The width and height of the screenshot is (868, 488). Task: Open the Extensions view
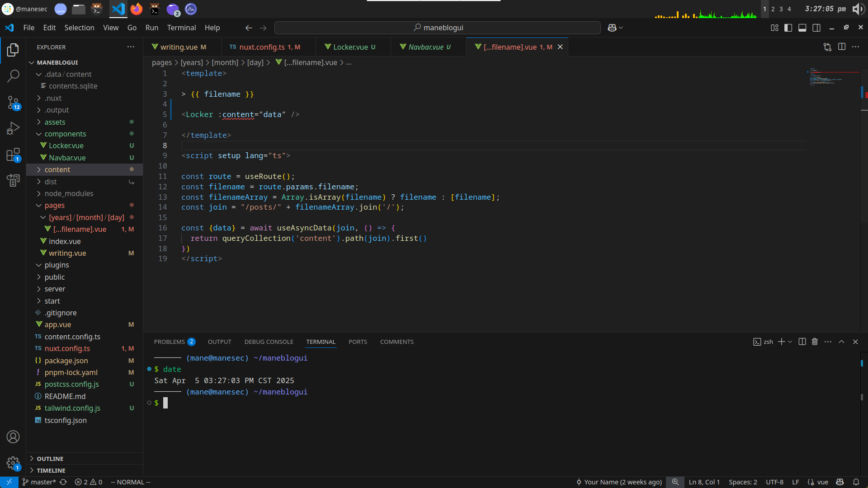(13, 155)
